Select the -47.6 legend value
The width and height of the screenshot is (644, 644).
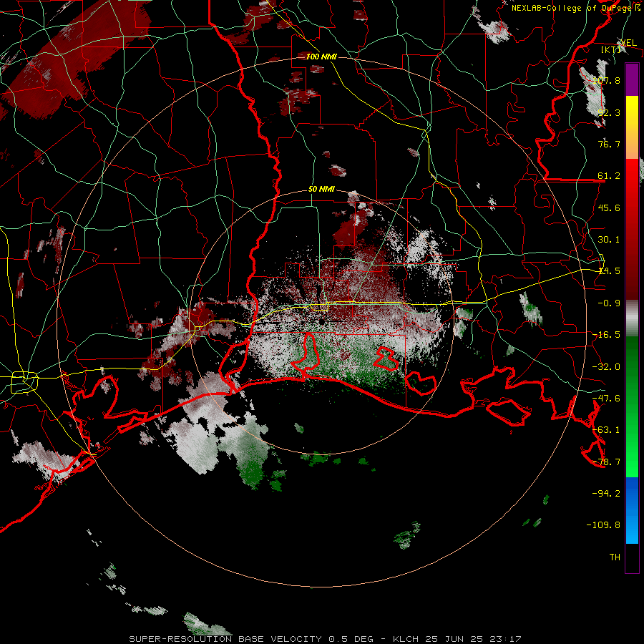click(x=606, y=398)
